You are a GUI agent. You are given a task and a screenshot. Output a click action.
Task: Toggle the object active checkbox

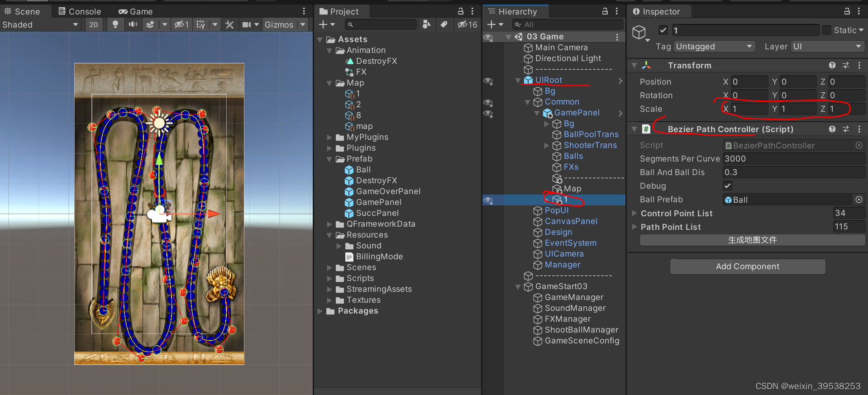(x=663, y=30)
